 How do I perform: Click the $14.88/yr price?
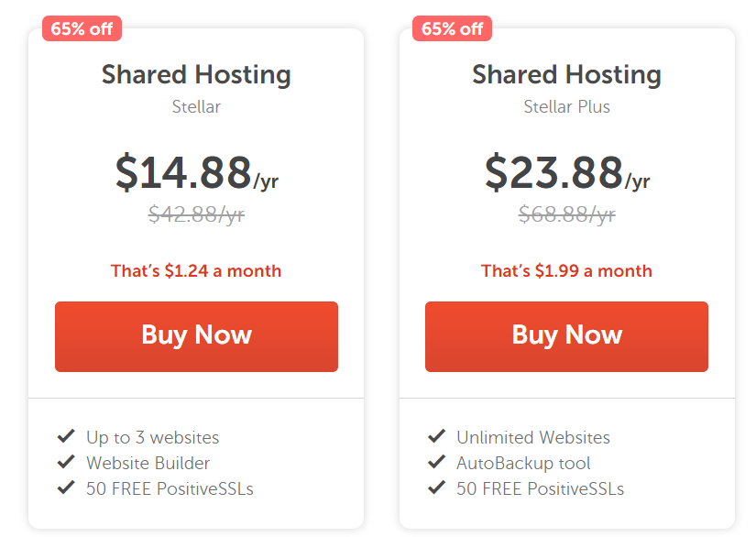[x=196, y=172]
